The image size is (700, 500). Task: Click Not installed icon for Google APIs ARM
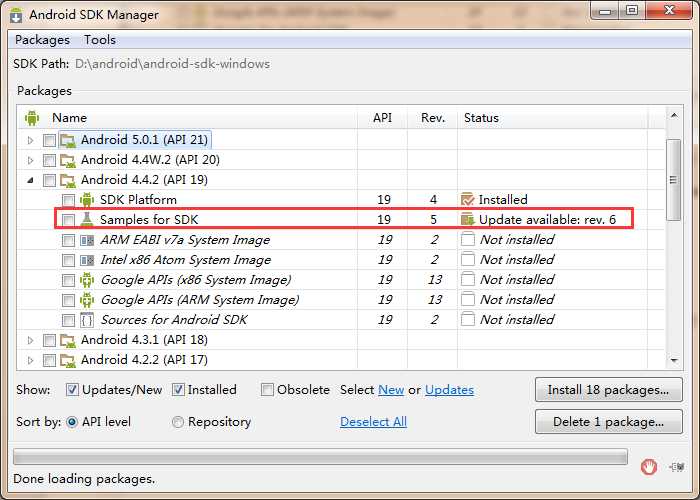pos(467,300)
